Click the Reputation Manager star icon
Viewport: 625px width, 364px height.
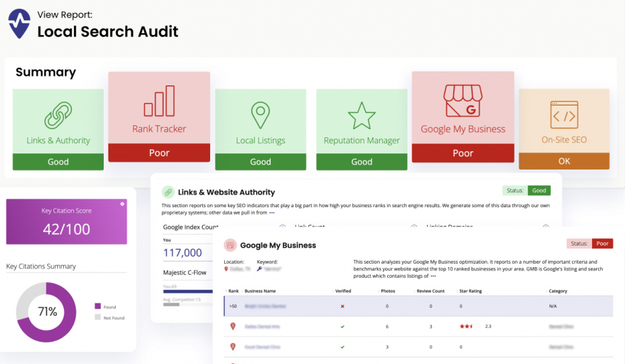click(x=362, y=116)
